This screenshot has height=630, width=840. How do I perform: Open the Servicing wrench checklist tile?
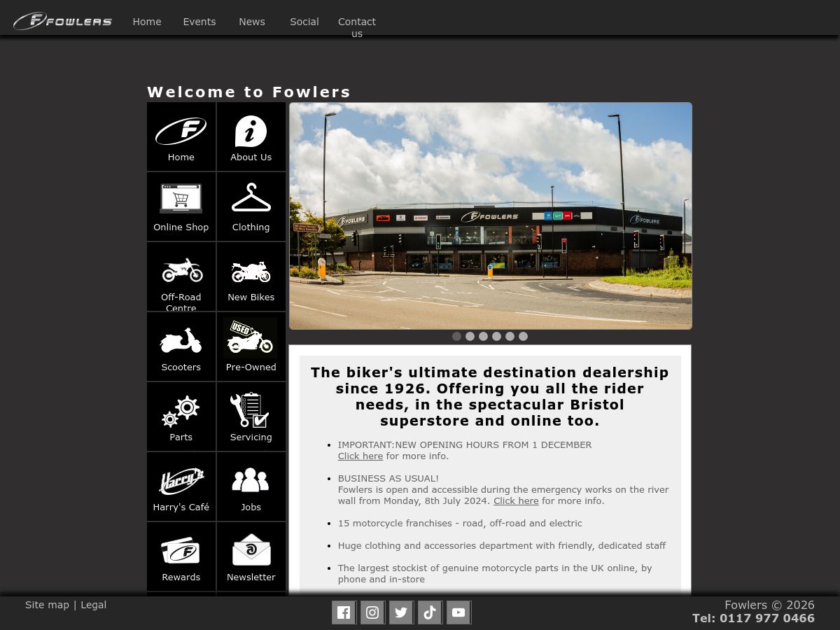pyautogui.click(x=251, y=416)
